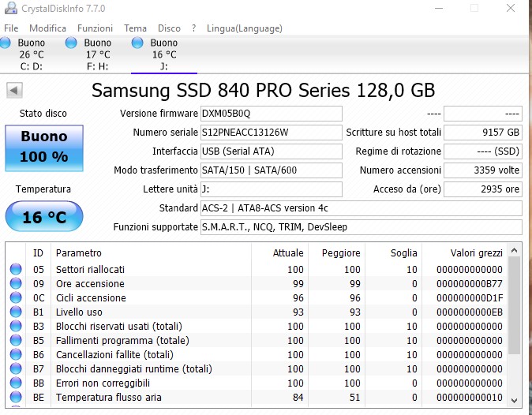This screenshot has height=415, width=532.
Task: Click the status icon for disk F: H:
Action: [71, 43]
